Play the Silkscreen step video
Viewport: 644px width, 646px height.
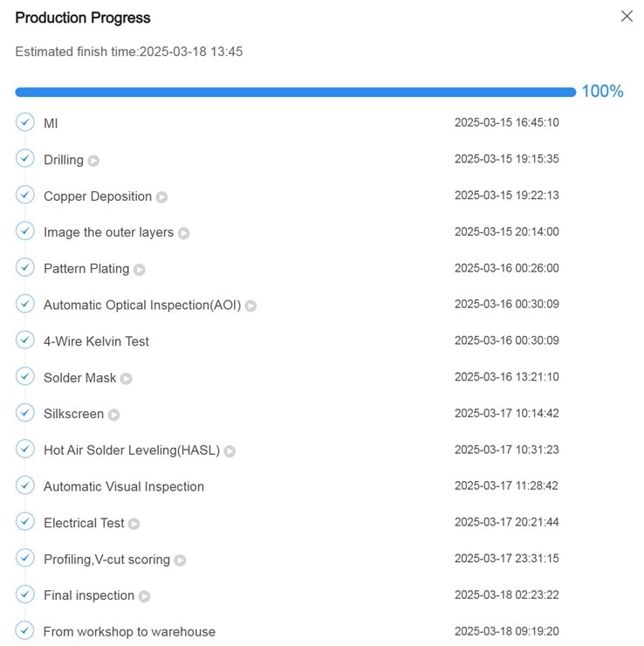(x=113, y=415)
